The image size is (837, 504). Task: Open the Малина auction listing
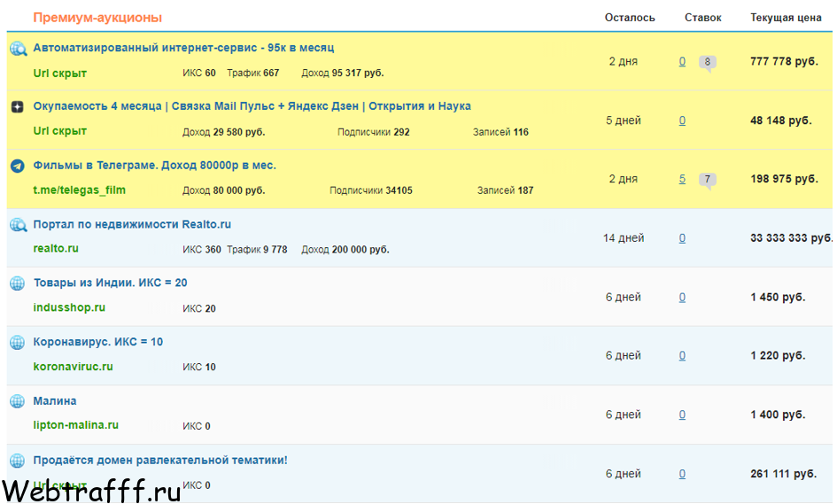tap(55, 401)
